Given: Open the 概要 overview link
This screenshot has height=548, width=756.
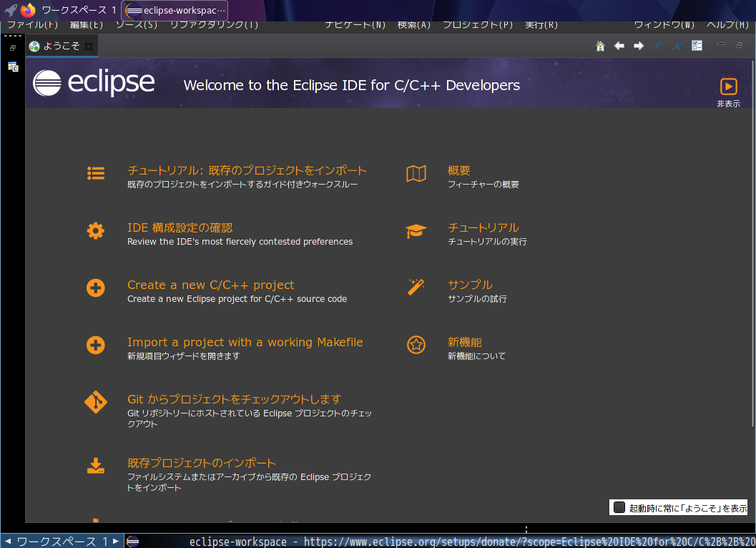Looking at the screenshot, I should click(459, 170).
